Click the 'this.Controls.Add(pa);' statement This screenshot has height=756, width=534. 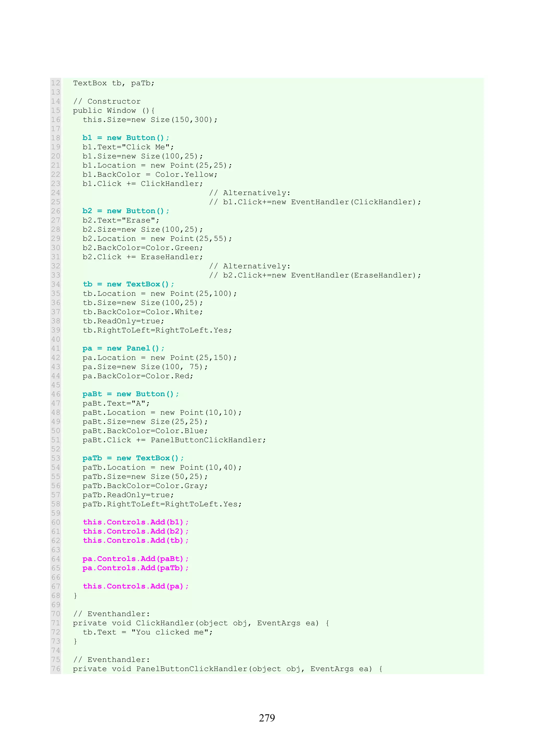(x=136, y=586)
